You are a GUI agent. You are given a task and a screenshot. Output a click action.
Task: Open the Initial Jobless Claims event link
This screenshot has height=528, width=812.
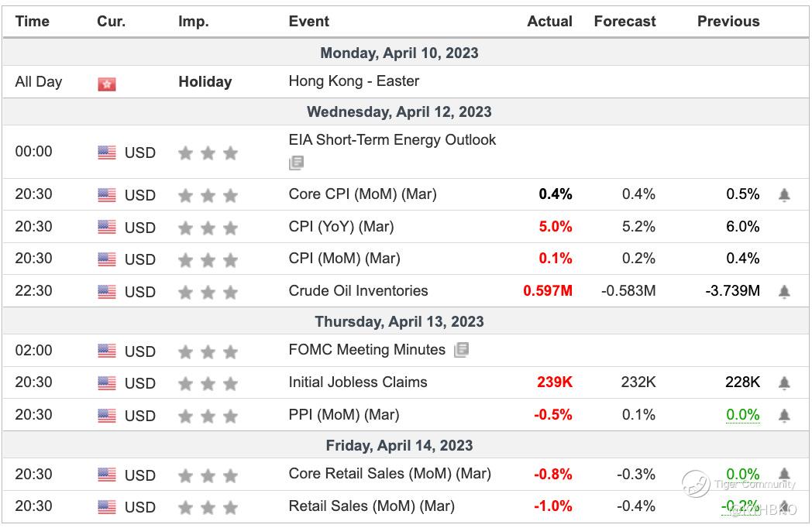tap(357, 382)
